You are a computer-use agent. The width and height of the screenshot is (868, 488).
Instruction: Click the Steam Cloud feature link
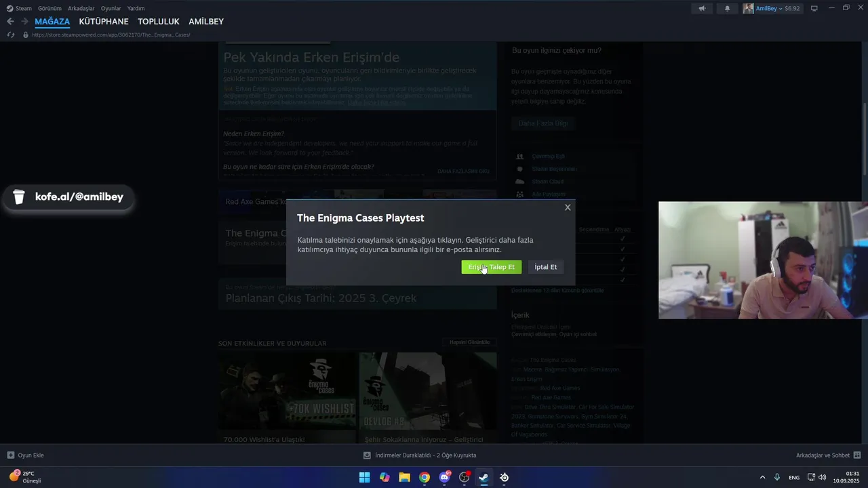[x=548, y=182]
